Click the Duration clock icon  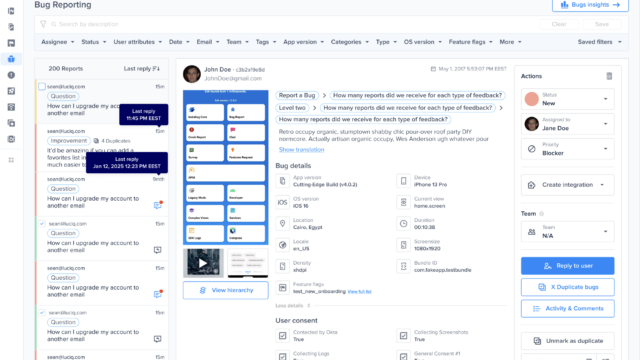click(x=403, y=223)
